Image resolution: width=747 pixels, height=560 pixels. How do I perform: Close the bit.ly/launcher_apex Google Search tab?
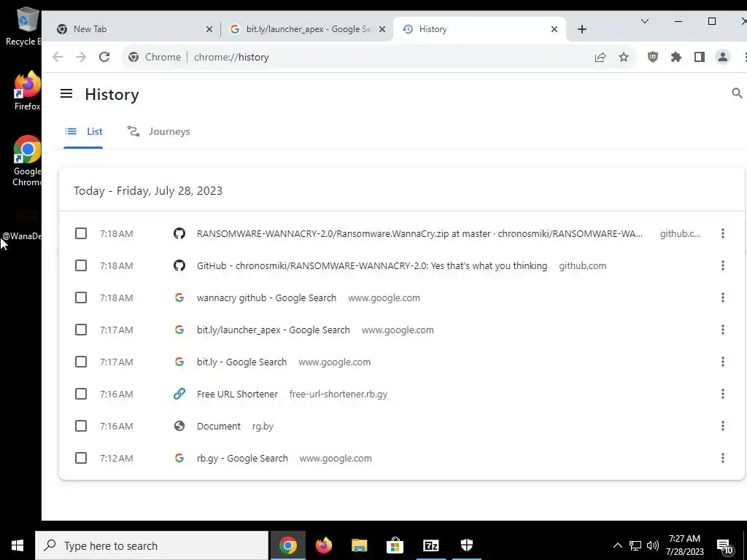point(382,29)
